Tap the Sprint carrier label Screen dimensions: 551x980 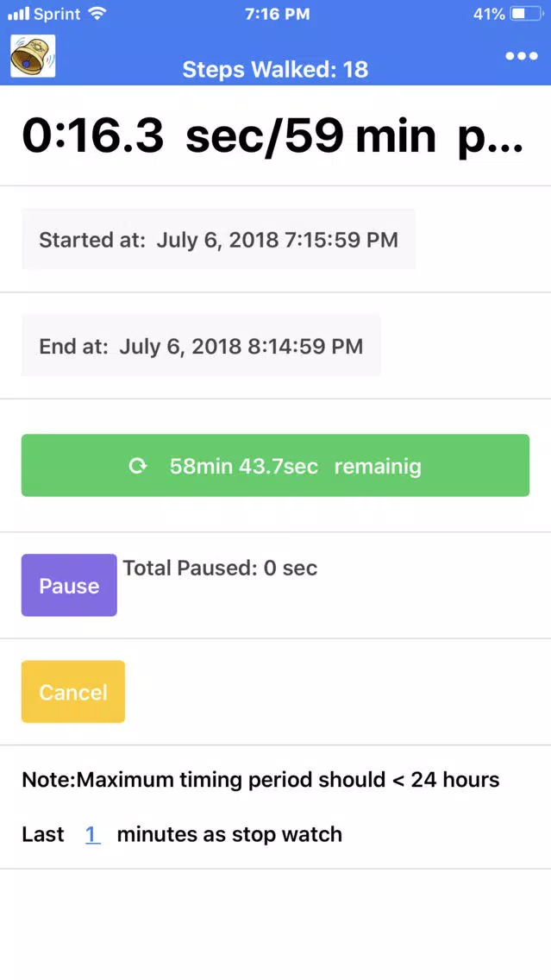click(57, 14)
